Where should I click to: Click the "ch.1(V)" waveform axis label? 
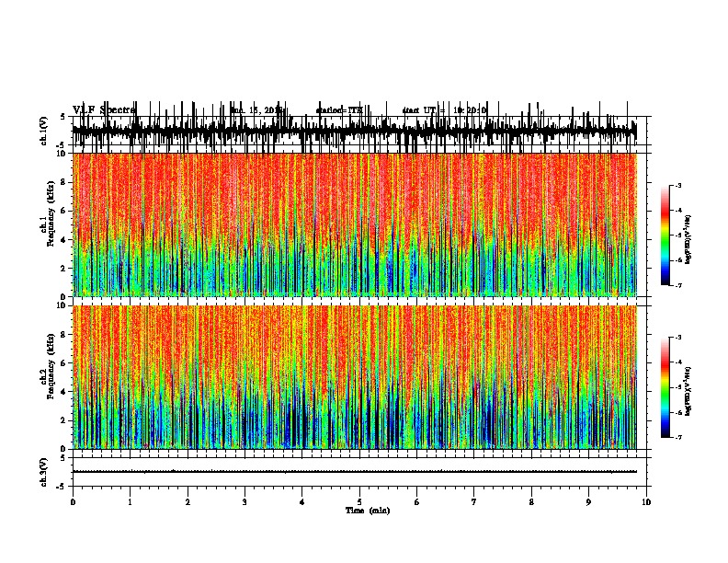(x=44, y=131)
